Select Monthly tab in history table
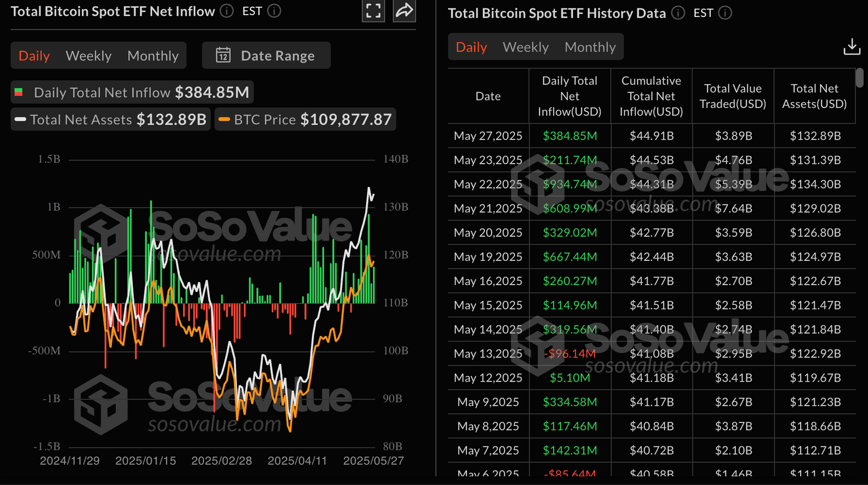This screenshot has width=868, height=485. click(x=590, y=47)
